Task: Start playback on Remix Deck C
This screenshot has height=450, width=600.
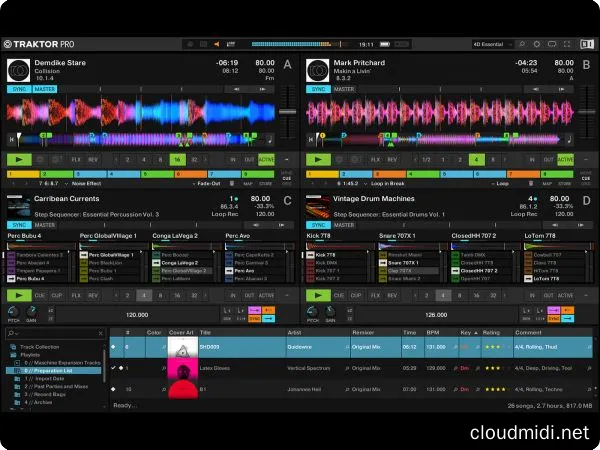Action: click(x=19, y=296)
